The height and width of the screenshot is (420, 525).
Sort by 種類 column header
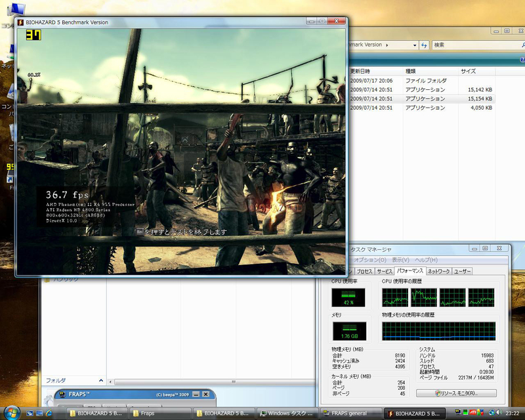[431, 71]
